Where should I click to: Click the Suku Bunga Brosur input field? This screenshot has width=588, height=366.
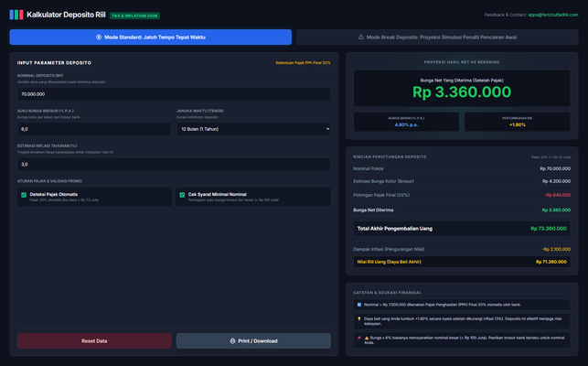(x=94, y=129)
